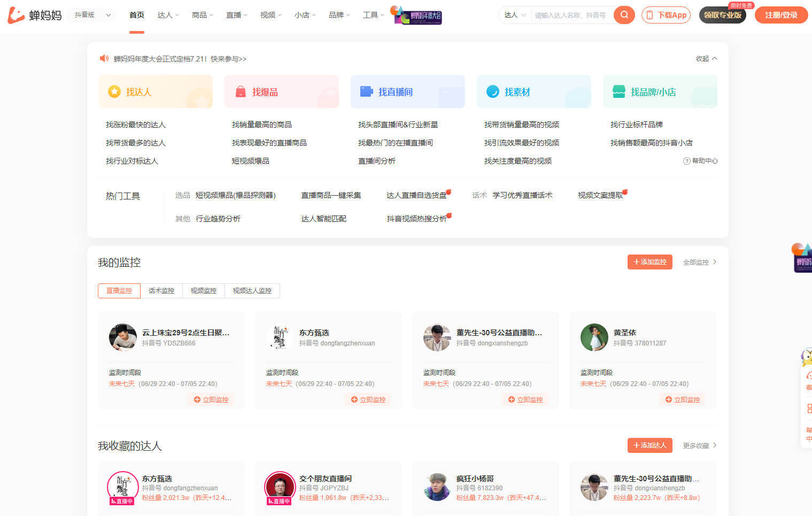Collapse the panel with 收起
Image resolution: width=812 pixels, height=516 pixels.
706,58
